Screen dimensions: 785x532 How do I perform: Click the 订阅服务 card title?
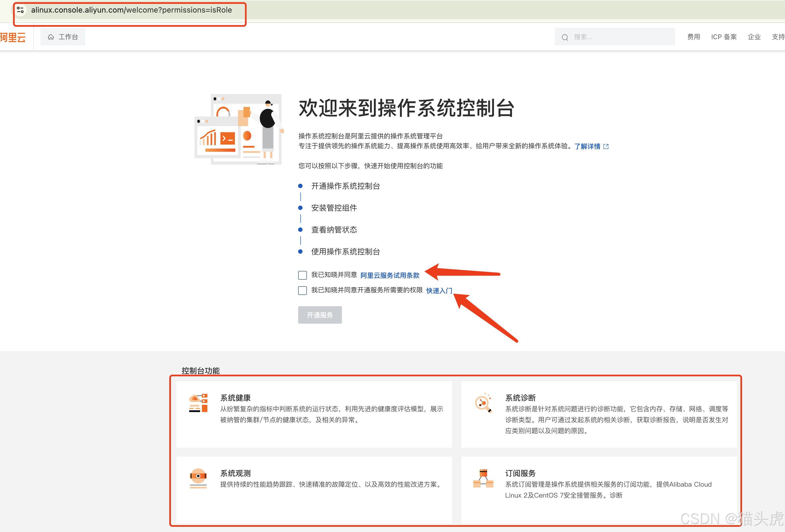(521, 473)
